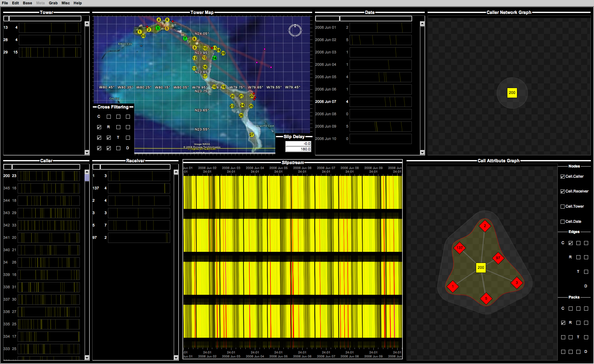This screenshot has height=364, width=594.
Task: Select tower 29 row in Tower list
Action: 42,52
